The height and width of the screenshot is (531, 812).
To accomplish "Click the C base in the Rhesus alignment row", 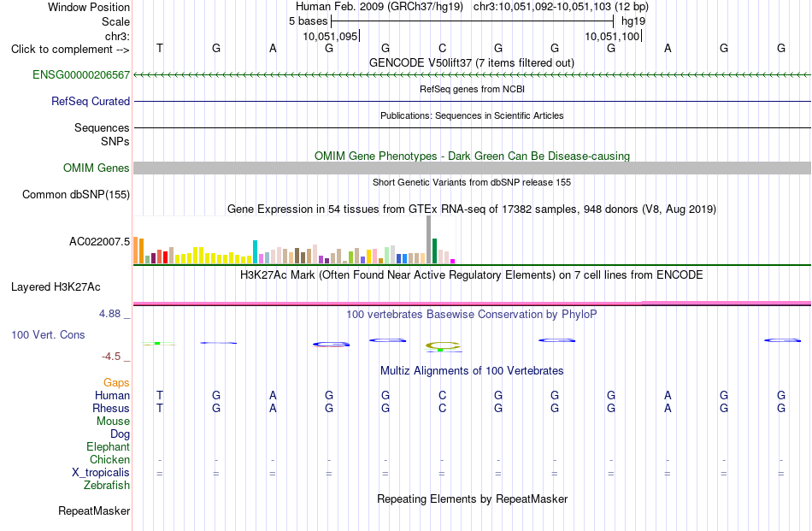I will coord(442,408).
